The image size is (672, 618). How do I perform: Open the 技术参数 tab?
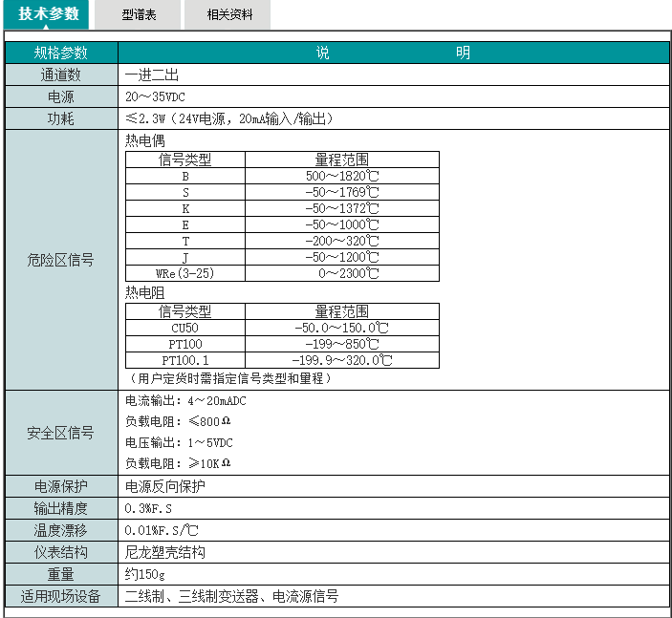click(x=46, y=14)
